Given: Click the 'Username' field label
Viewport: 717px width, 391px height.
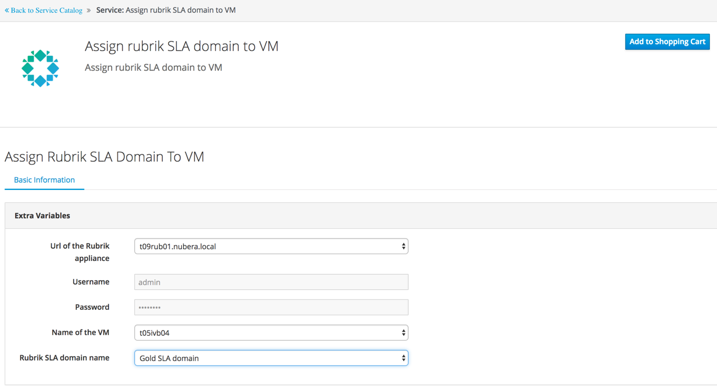Looking at the screenshot, I should pos(91,282).
